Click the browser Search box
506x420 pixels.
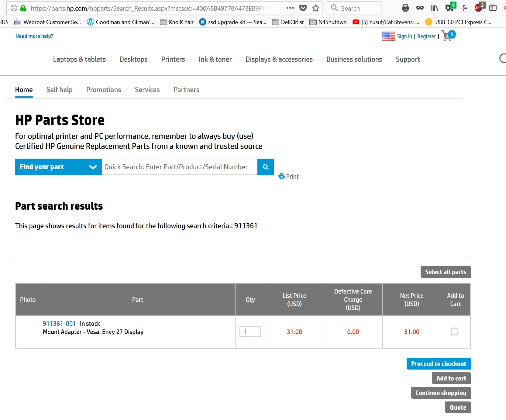354,8
